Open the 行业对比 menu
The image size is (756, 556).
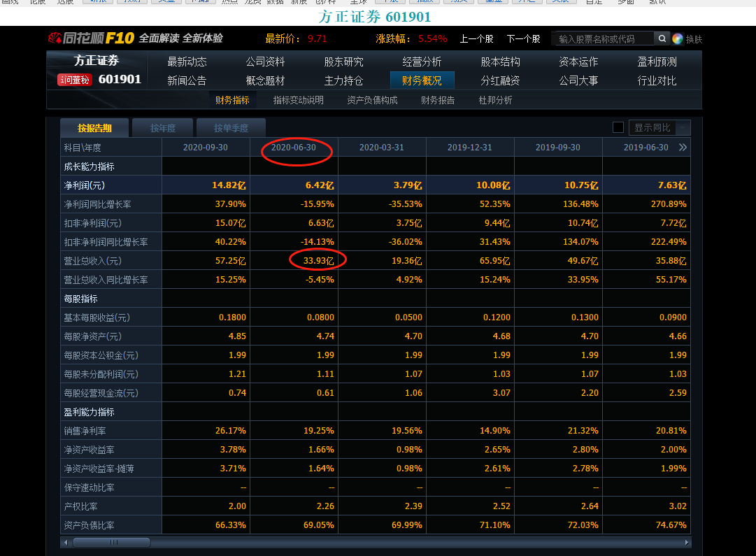tap(657, 80)
